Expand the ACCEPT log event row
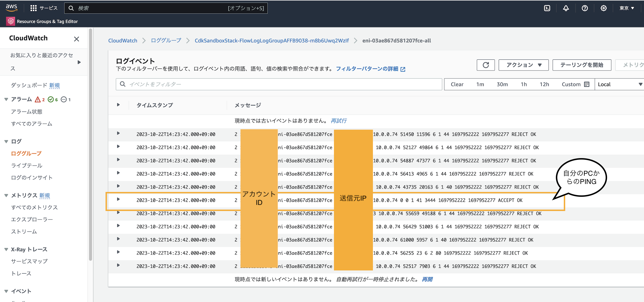This screenshot has width=644, height=302. [x=118, y=199]
